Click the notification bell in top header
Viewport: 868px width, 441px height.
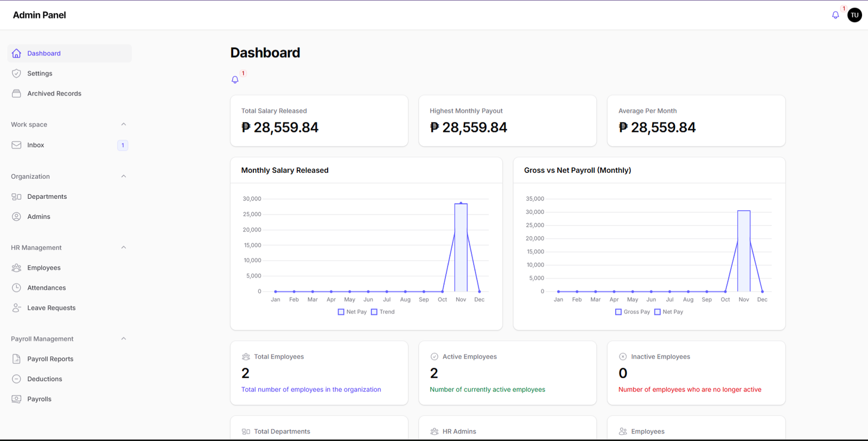coord(835,15)
